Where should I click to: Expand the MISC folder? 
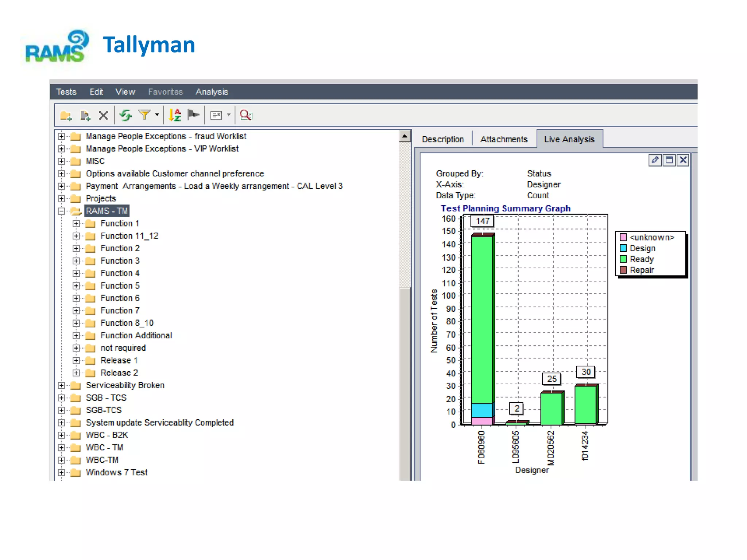[61, 161]
